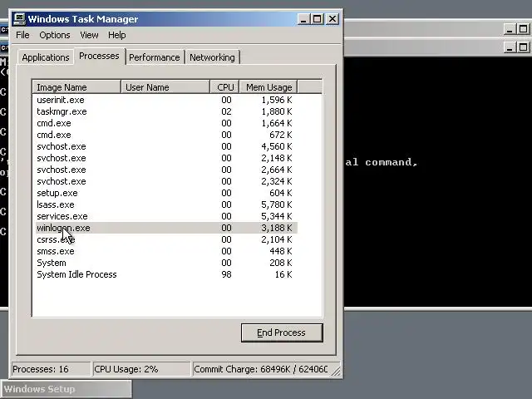Open the Networking tab

213,57
